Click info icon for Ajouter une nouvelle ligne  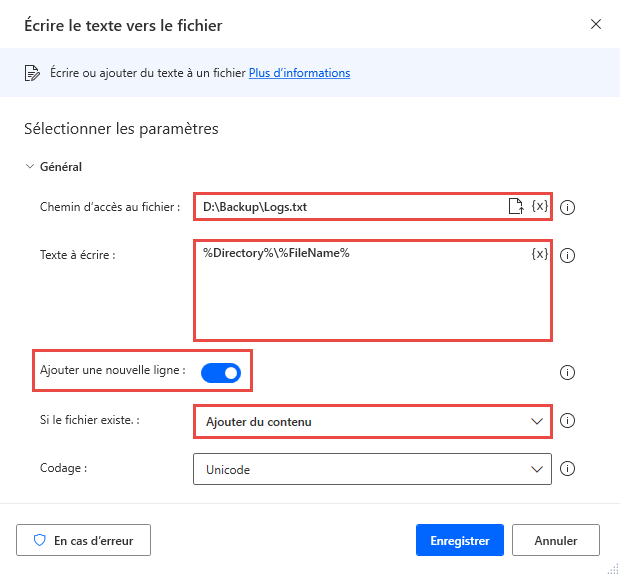pyautogui.click(x=568, y=373)
